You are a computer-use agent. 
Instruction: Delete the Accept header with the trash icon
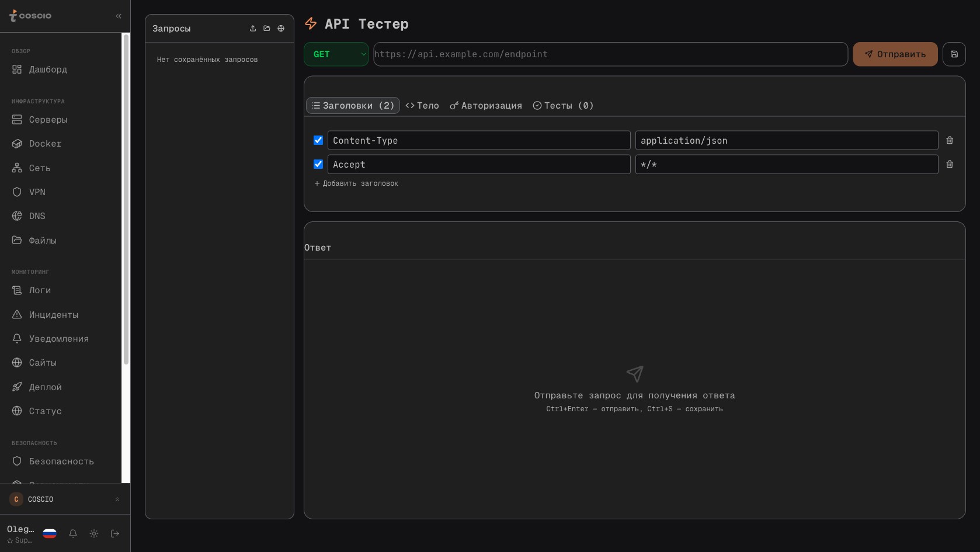pyautogui.click(x=950, y=164)
